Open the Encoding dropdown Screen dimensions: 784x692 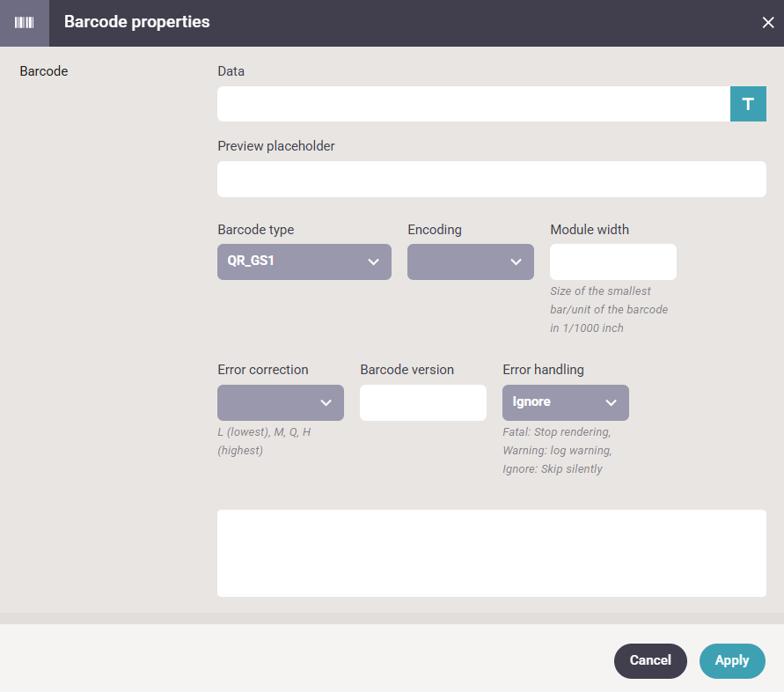coord(470,261)
